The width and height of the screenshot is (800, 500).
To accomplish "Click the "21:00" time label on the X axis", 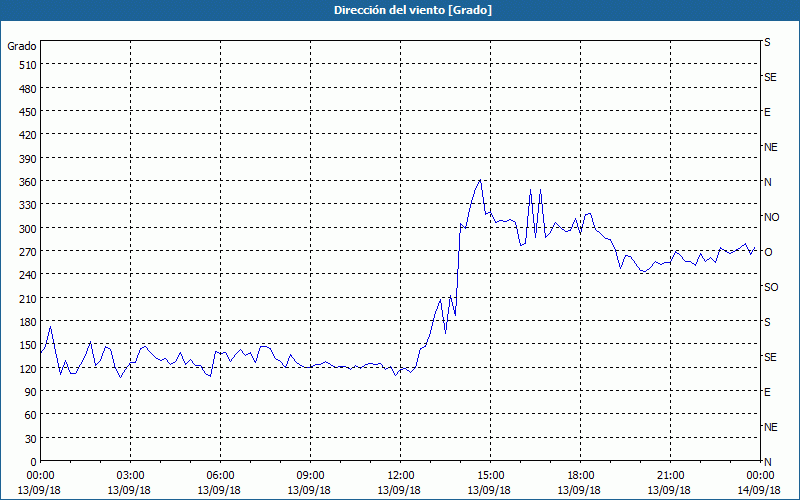I will pos(670,476).
